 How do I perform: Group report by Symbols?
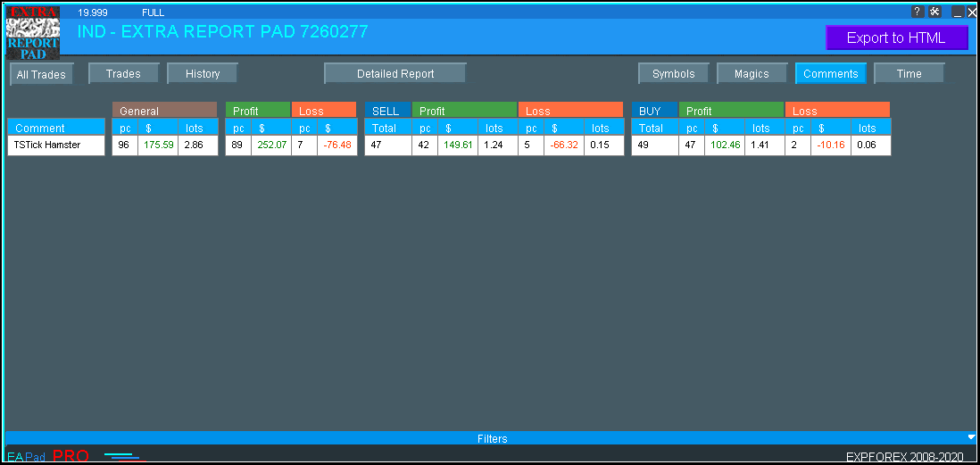673,74
